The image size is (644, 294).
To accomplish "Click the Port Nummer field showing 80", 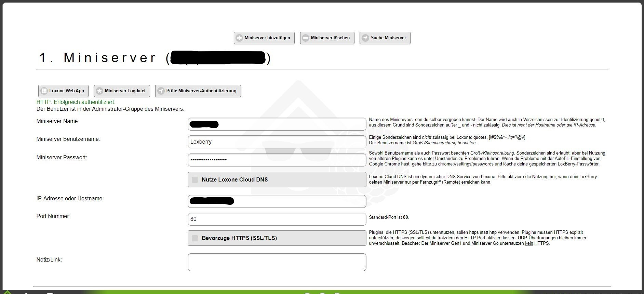I will tap(277, 219).
